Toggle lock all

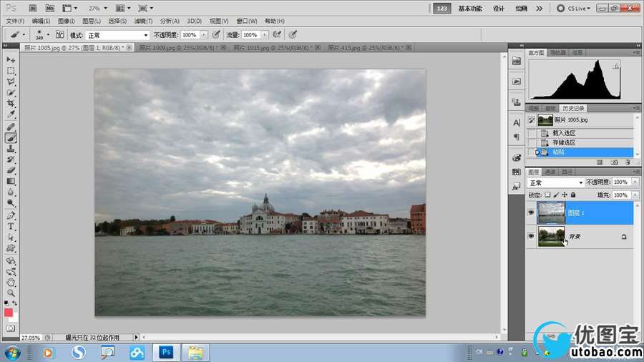point(573,195)
